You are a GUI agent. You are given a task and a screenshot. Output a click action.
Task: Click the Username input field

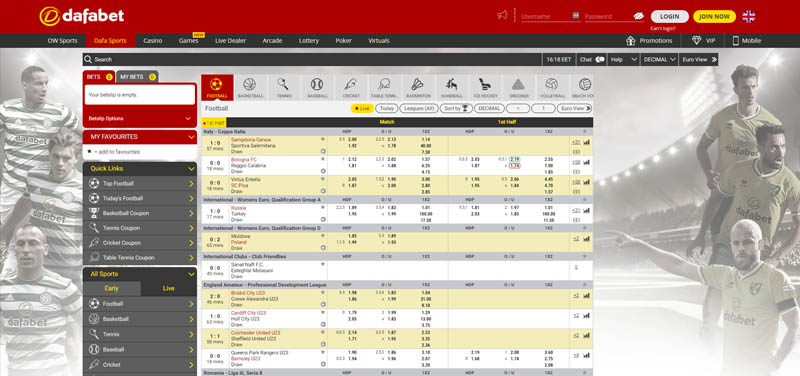pyautogui.click(x=551, y=16)
